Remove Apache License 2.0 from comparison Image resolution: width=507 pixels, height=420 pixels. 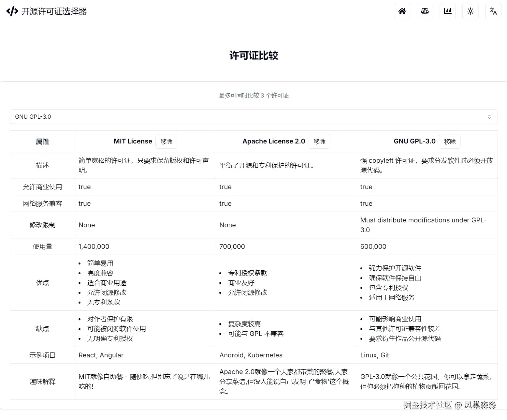pos(319,141)
